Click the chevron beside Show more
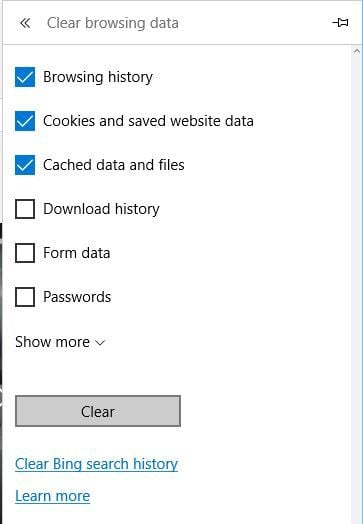This screenshot has width=363, height=524. [x=100, y=343]
